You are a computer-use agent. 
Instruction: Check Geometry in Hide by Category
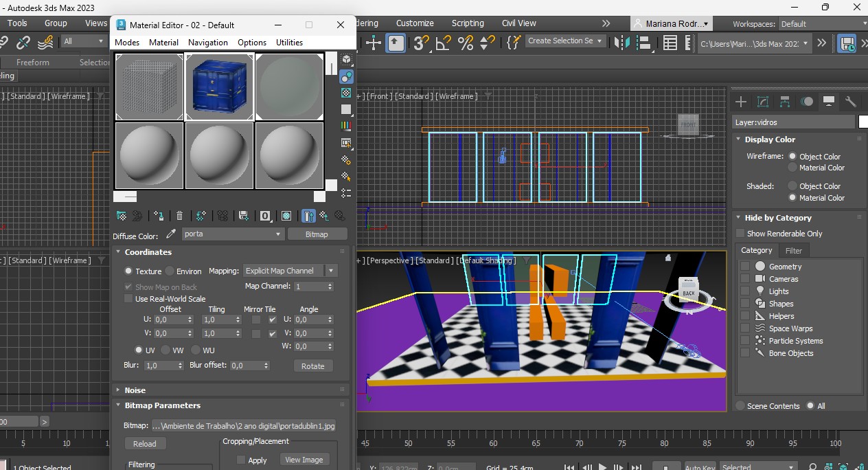745,267
